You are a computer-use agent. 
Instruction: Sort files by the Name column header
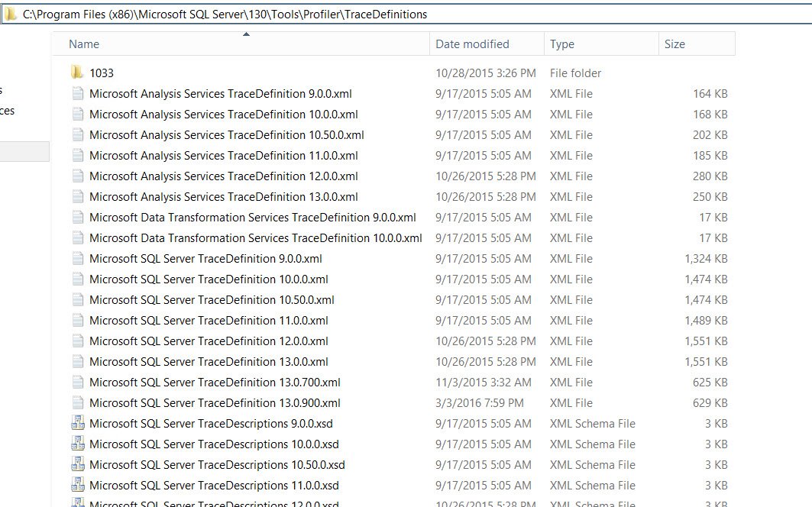241,44
